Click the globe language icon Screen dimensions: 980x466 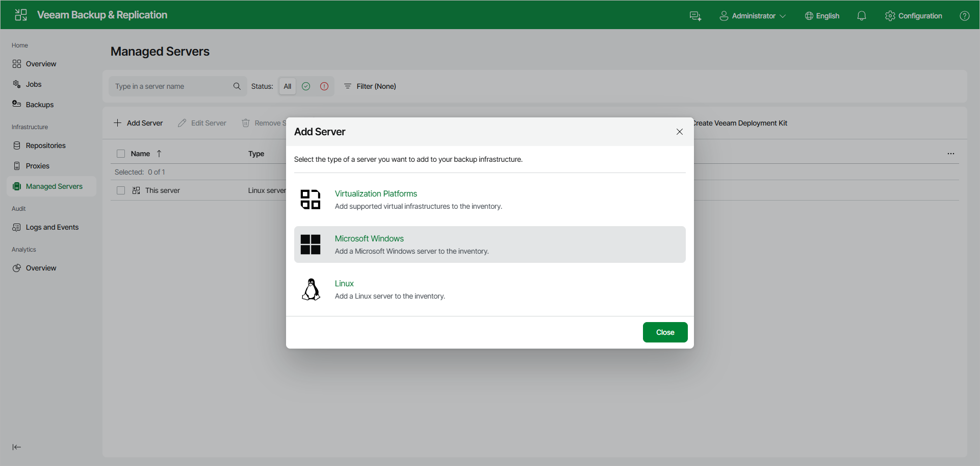(809, 16)
